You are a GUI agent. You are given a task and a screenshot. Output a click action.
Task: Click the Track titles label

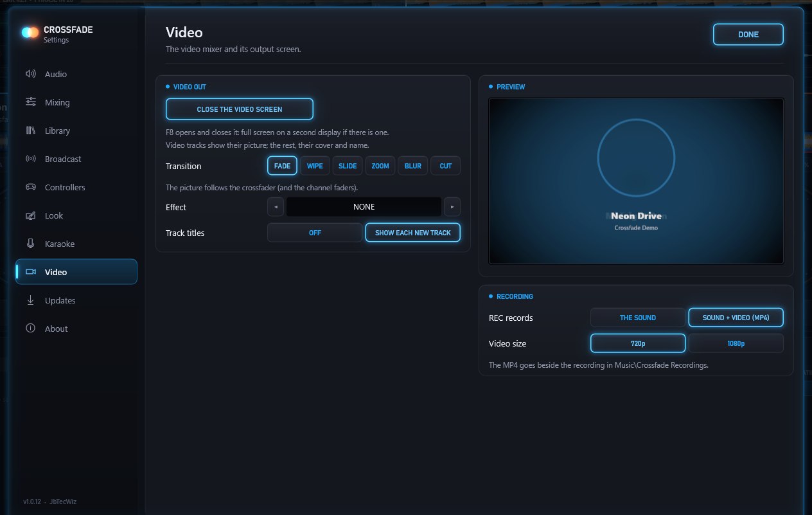(x=185, y=233)
